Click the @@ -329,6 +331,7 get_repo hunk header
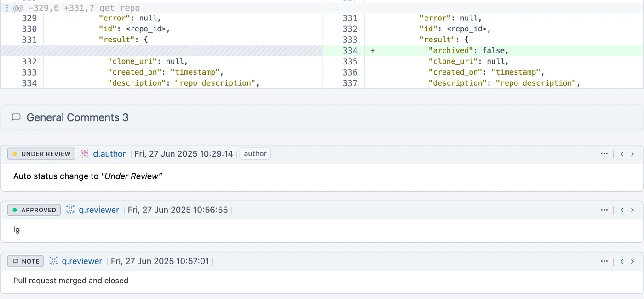This screenshot has height=299, width=644. click(x=76, y=8)
